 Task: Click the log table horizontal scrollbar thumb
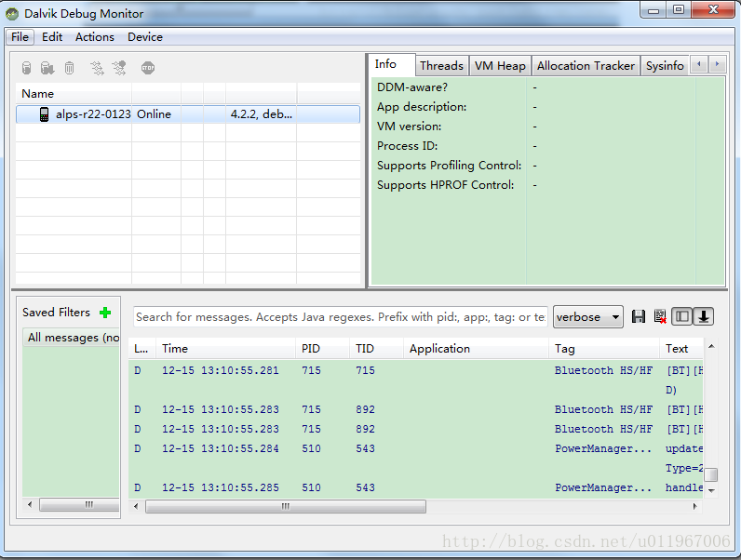click(x=286, y=507)
